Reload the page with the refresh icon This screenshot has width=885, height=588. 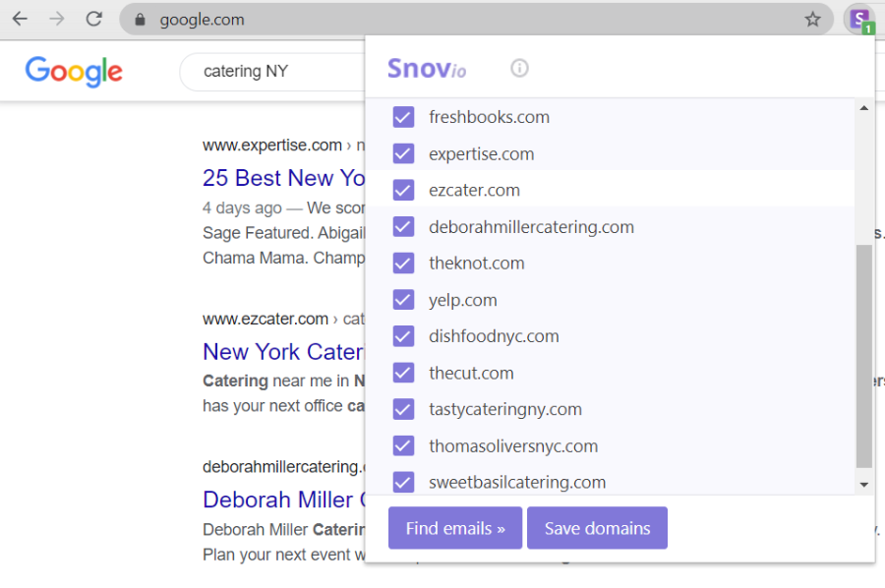pyautogui.click(x=93, y=20)
